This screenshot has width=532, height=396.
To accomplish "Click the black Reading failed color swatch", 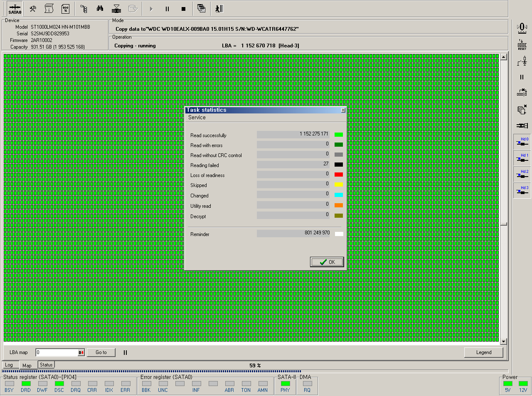I will click(x=339, y=165).
